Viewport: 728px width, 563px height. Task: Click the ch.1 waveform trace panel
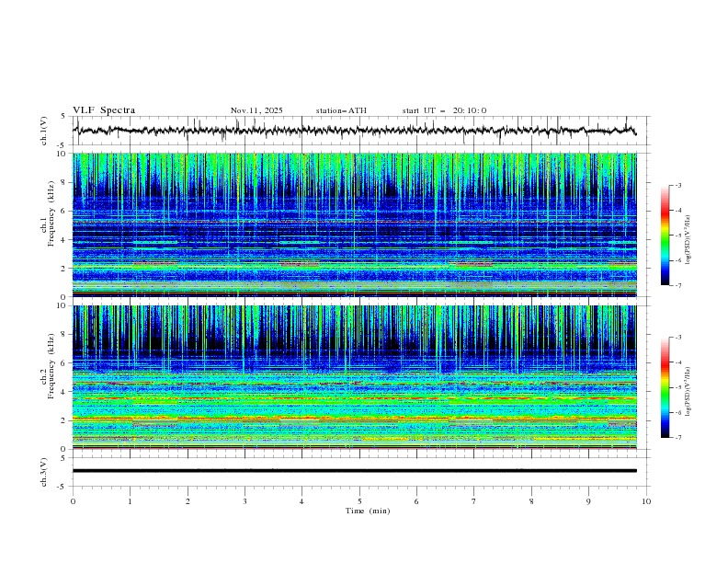(359, 131)
